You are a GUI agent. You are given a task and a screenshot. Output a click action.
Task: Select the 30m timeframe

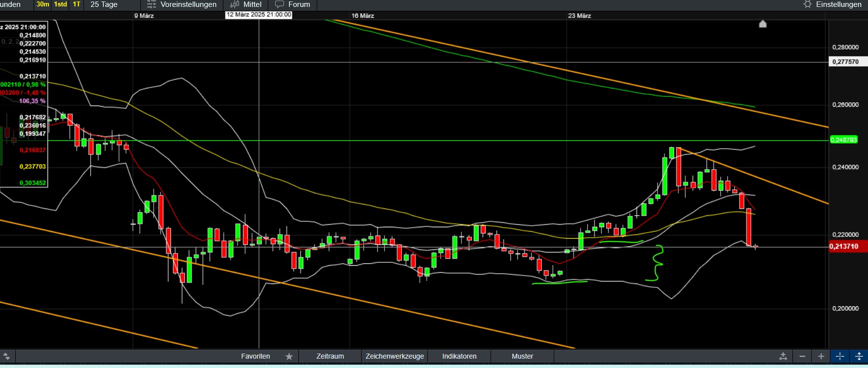click(43, 4)
